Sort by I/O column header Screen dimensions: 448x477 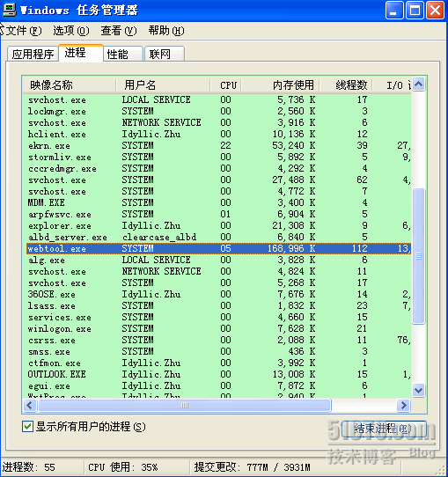click(393, 84)
